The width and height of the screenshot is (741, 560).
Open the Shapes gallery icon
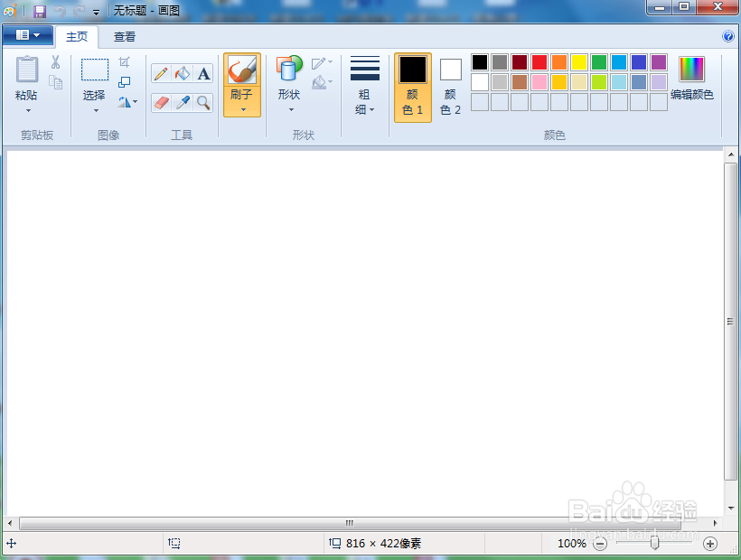(x=289, y=69)
